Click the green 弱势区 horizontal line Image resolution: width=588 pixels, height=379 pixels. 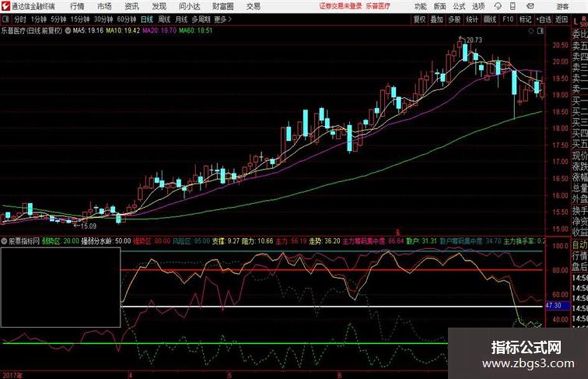pyautogui.click(x=225, y=343)
